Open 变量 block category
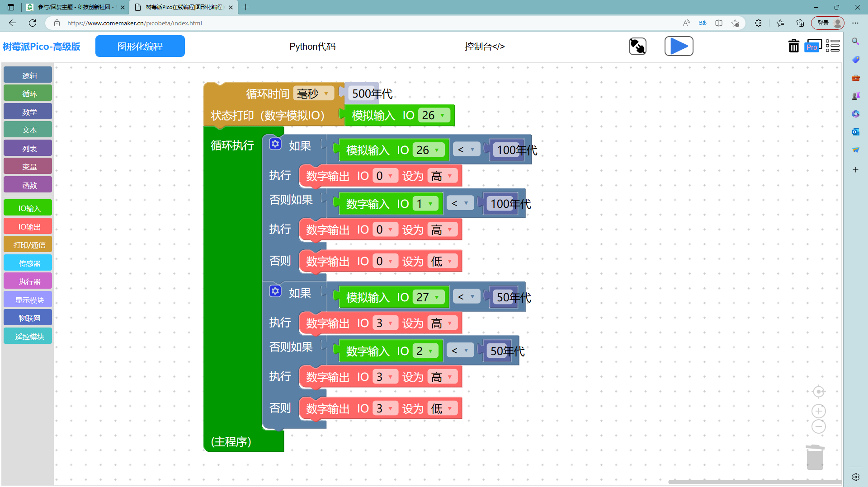868x487 pixels. coord(28,166)
